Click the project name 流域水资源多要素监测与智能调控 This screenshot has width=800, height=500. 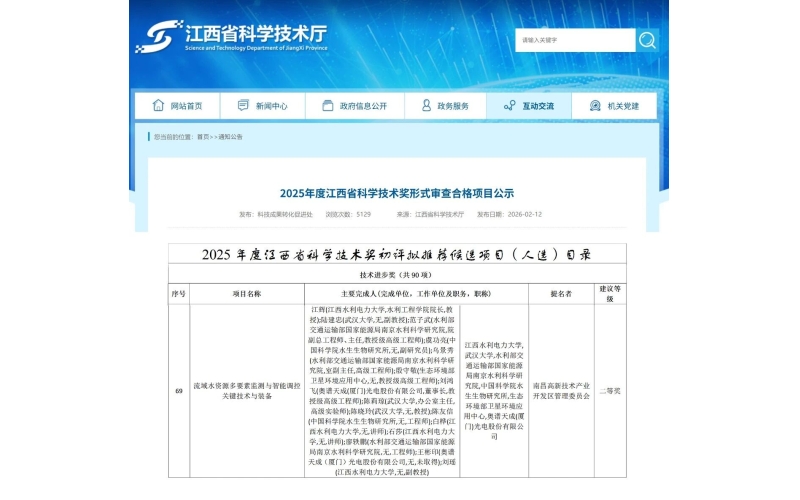tap(247, 391)
